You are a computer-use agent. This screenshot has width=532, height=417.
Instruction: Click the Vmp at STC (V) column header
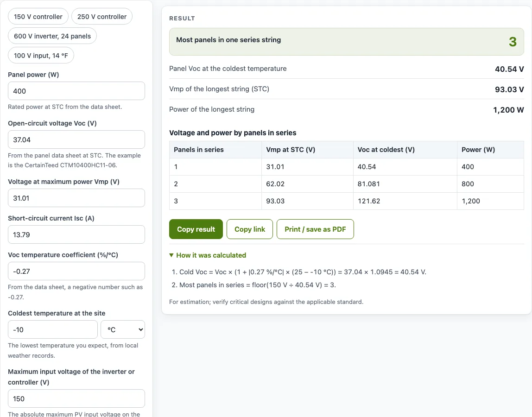307,150
